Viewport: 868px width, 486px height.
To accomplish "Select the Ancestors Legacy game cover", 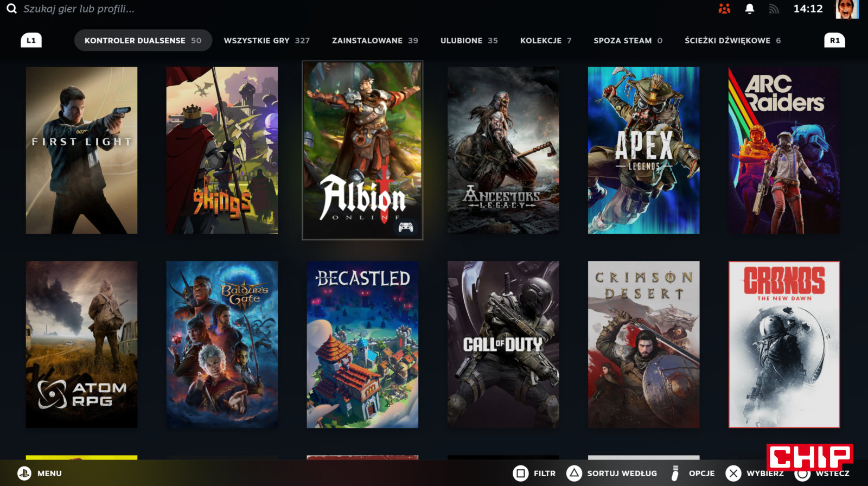I will [x=503, y=150].
